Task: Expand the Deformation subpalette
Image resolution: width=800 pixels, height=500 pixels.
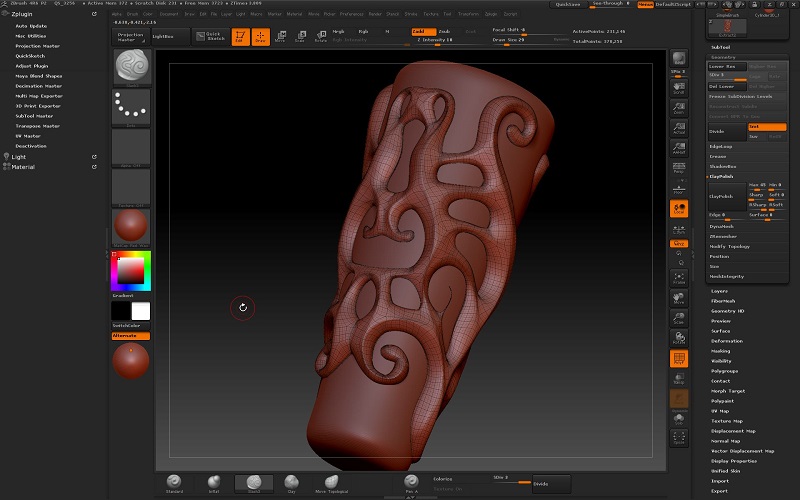Action: [727, 341]
